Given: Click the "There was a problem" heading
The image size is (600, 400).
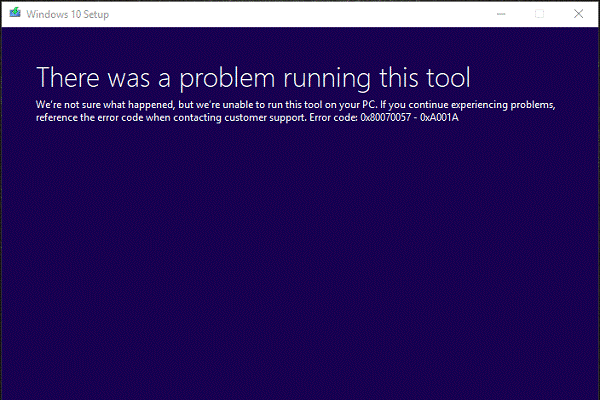Looking at the screenshot, I should point(160,76).
